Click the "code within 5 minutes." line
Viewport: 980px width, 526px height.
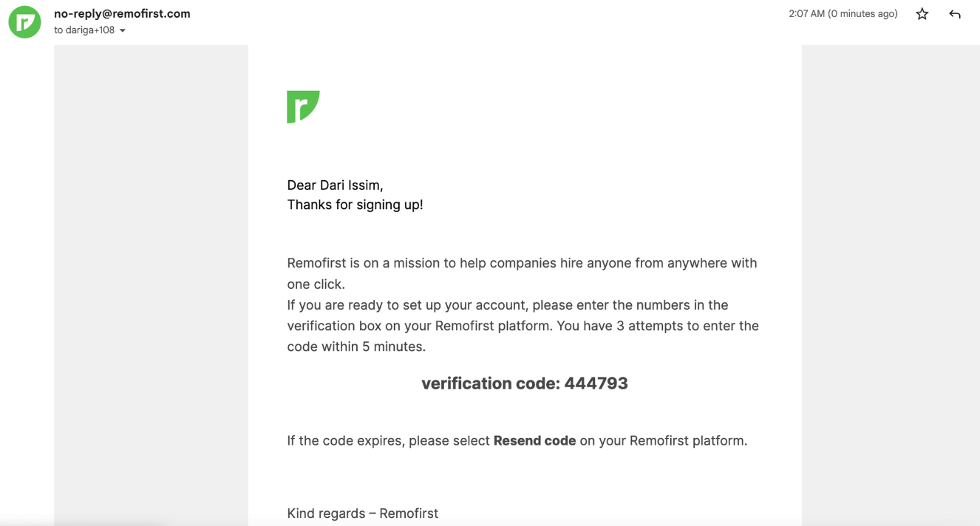(356, 346)
